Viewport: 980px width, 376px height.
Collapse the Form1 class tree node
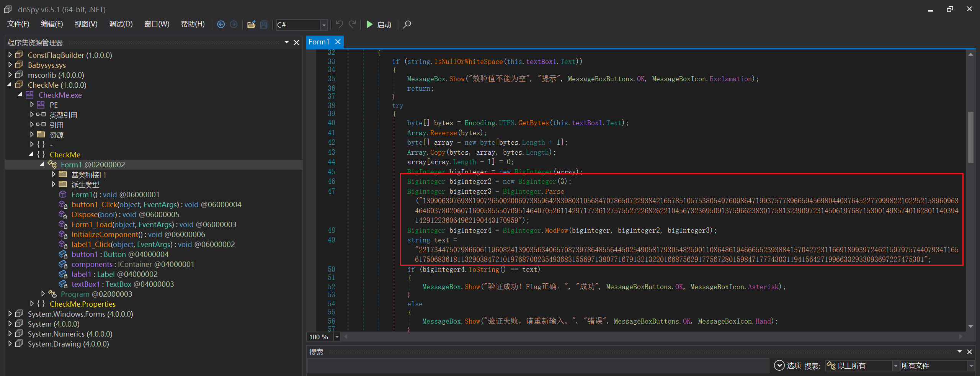[x=42, y=165]
